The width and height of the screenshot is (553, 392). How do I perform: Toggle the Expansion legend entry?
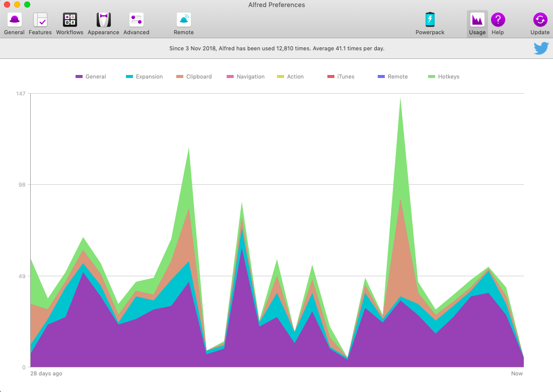point(144,76)
